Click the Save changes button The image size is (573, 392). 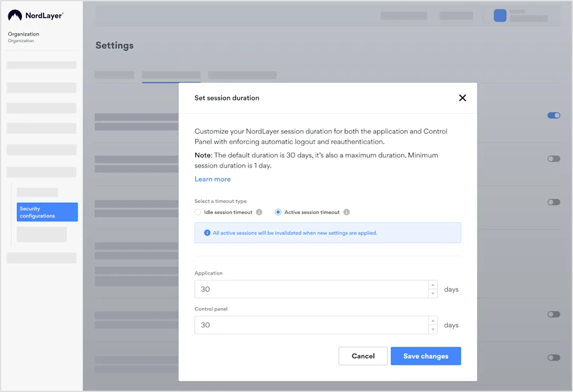coord(426,356)
